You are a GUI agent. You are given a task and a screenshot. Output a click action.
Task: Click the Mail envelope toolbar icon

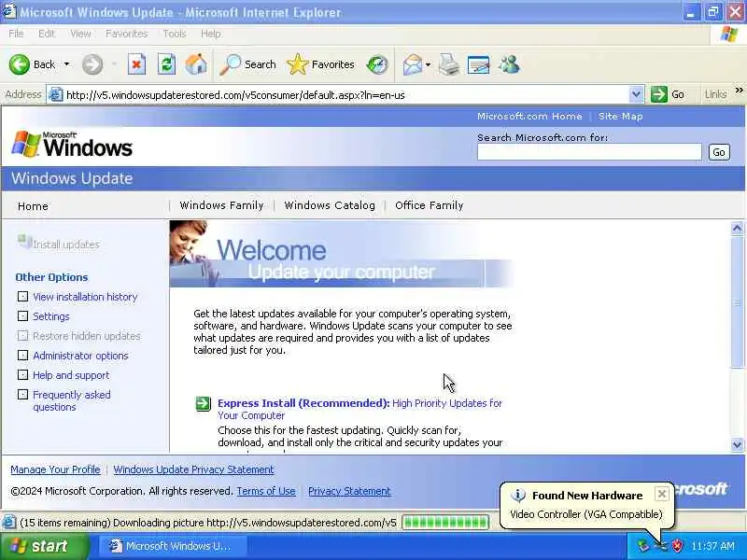coord(413,64)
